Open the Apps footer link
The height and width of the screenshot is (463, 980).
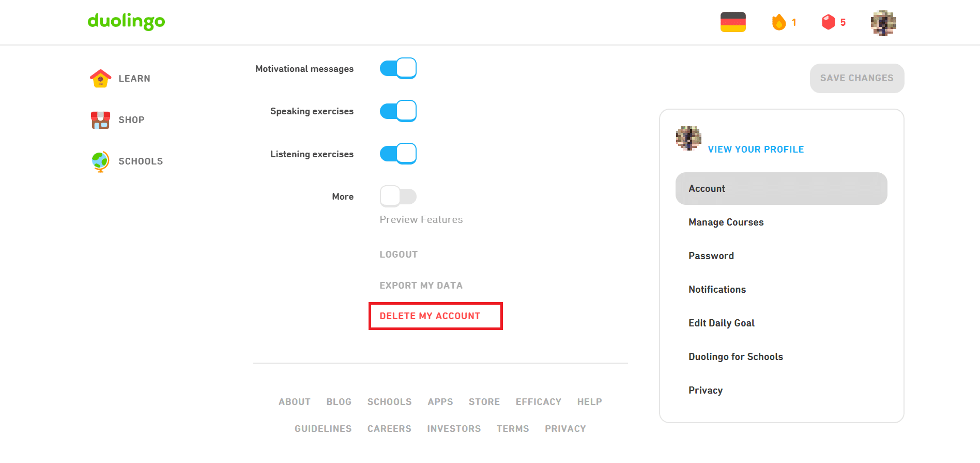pyautogui.click(x=440, y=402)
